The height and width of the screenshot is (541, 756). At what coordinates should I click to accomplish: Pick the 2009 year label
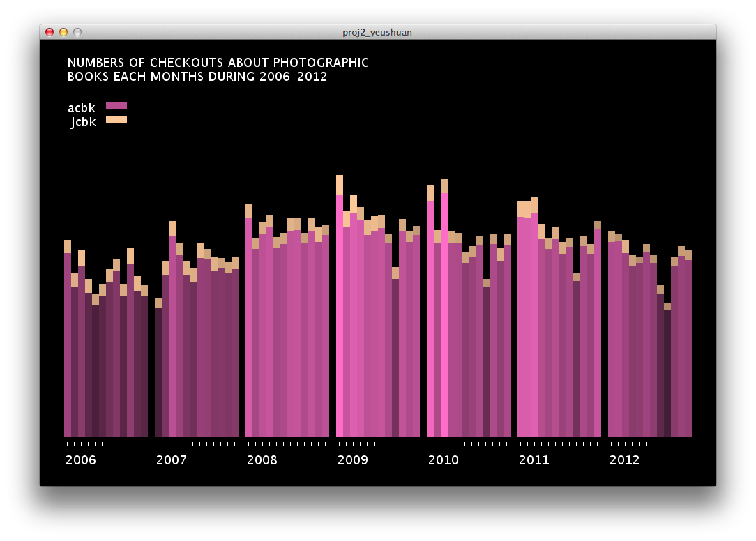click(353, 460)
